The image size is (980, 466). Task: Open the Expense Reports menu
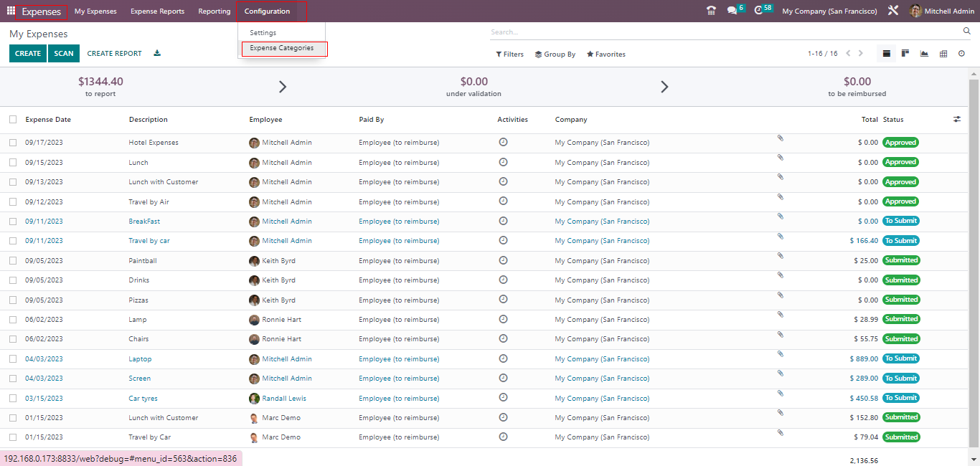tap(157, 11)
